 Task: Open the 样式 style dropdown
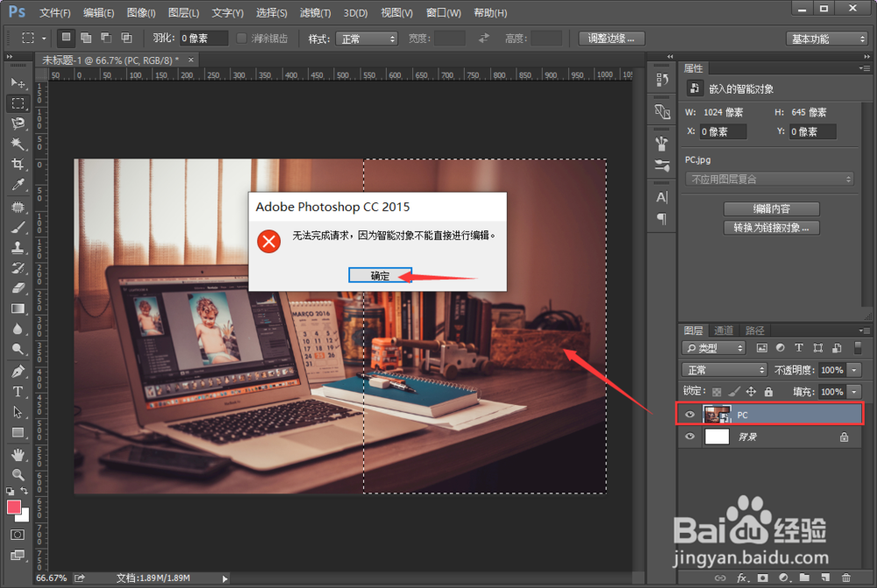coord(367,39)
